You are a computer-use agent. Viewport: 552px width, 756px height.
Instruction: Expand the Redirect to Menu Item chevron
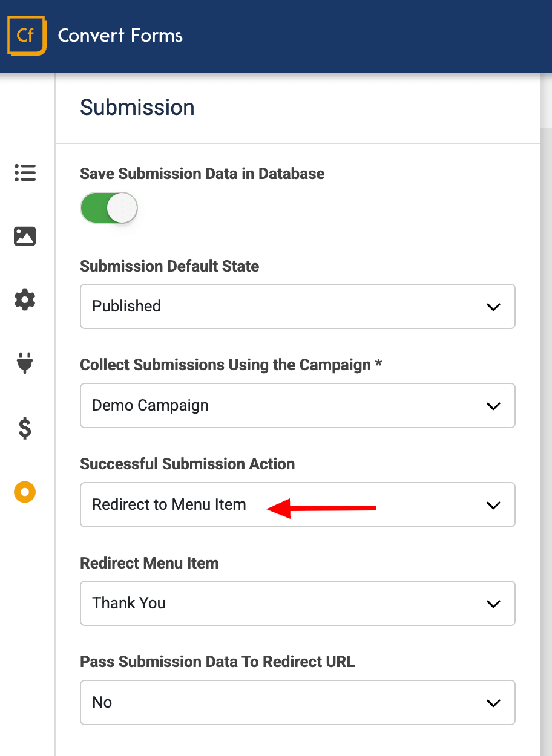[493, 504]
